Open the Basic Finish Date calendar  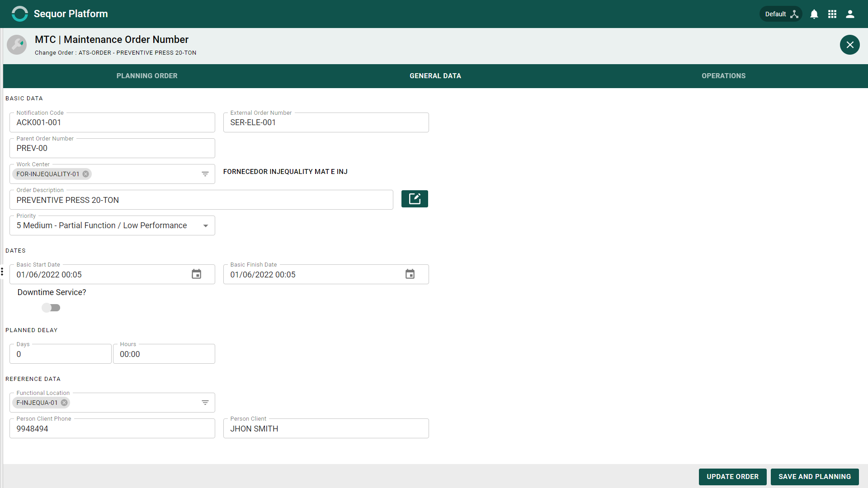[410, 274]
